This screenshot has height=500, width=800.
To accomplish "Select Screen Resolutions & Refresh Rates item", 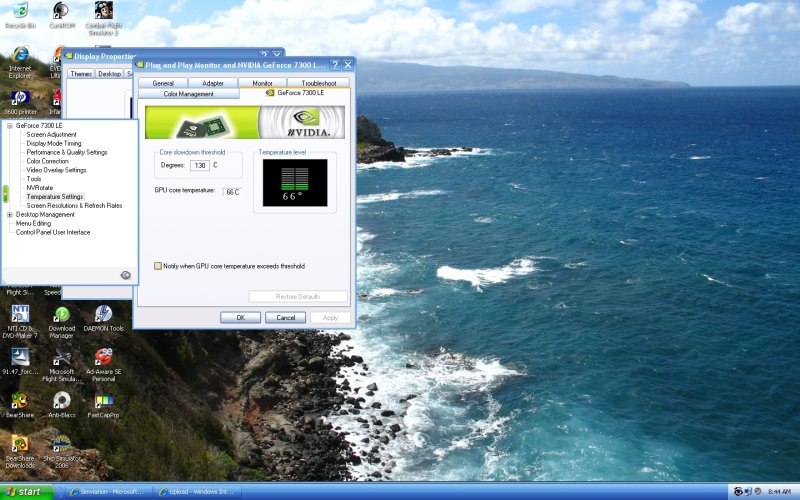I will tap(74, 206).
